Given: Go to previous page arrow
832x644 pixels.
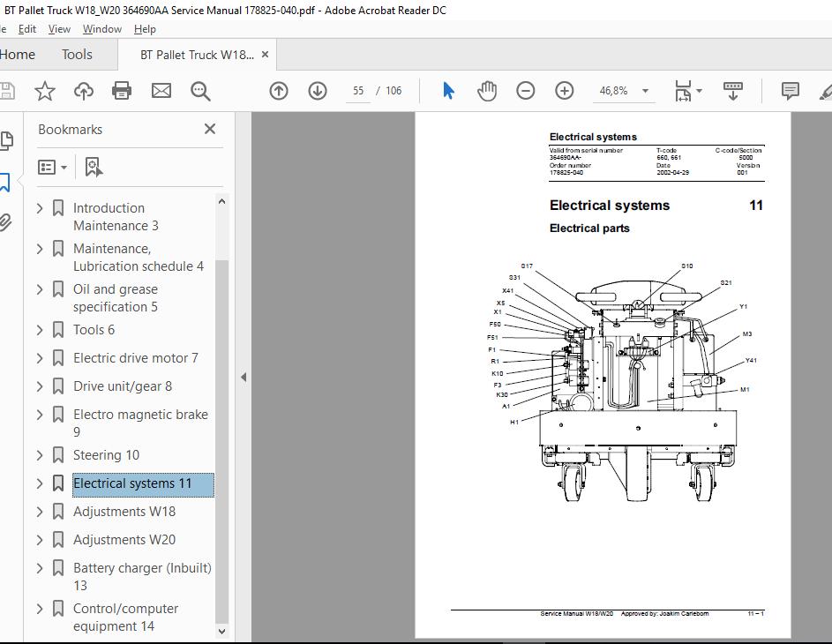Looking at the screenshot, I should pos(279,91).
